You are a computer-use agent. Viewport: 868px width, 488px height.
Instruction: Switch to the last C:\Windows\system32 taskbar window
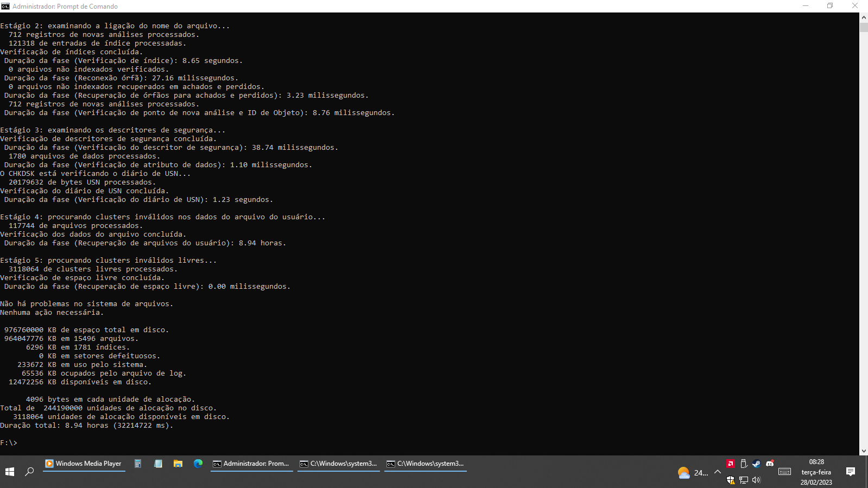(x=426, y=464)
